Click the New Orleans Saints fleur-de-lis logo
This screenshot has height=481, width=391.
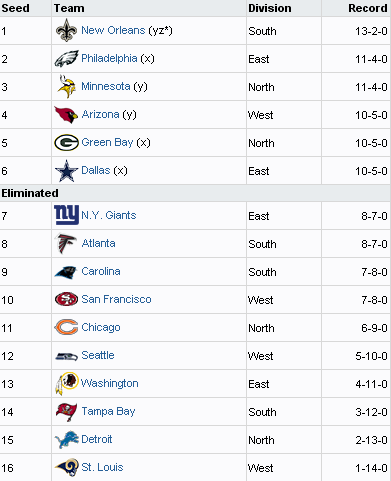(66, 30)
